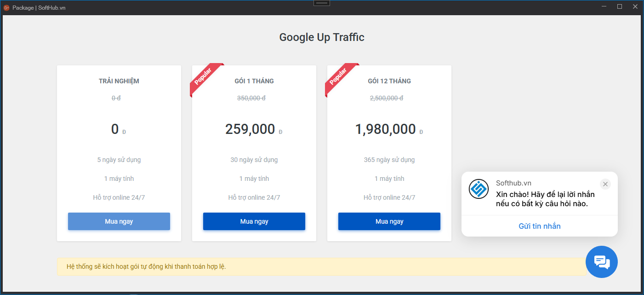Click 'Hỗ trợ online 24/7' in the 12-month card
644x295 pixels.
point(389,197)
